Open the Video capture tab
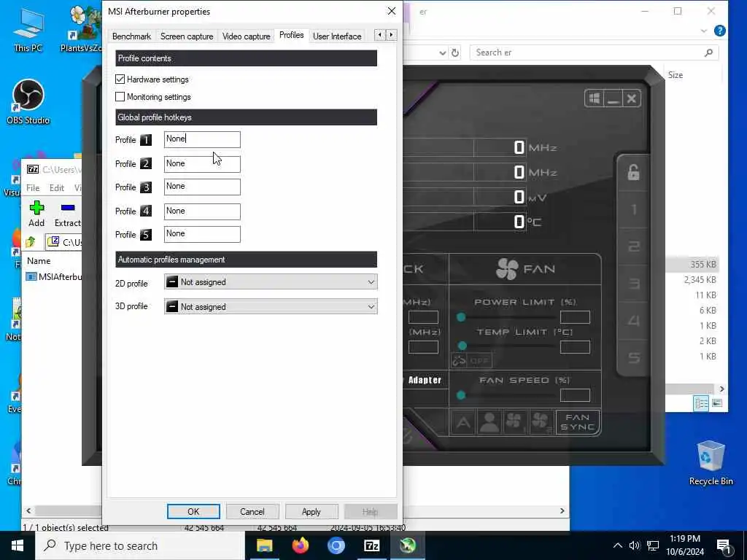This screenshot has height=560, width=747. [246, 36]
